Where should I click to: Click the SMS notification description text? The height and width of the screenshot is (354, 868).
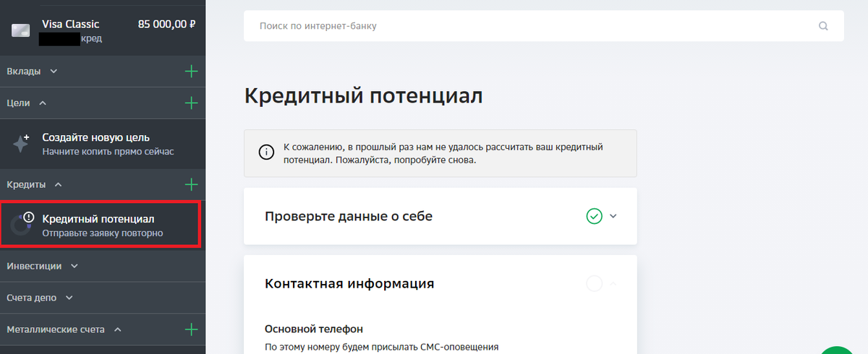(382, 347)
